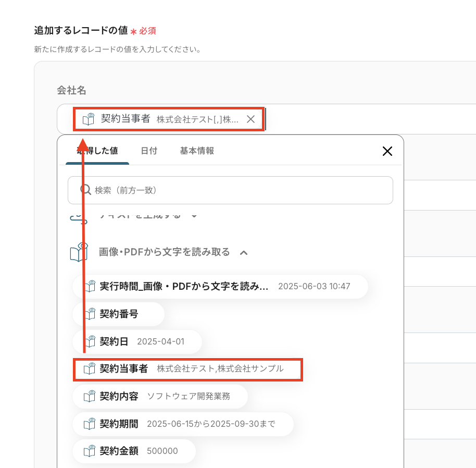Click the icon on 契約内容 chip
The width and height of the screenshot is (476, 468).
click(90, 396)
